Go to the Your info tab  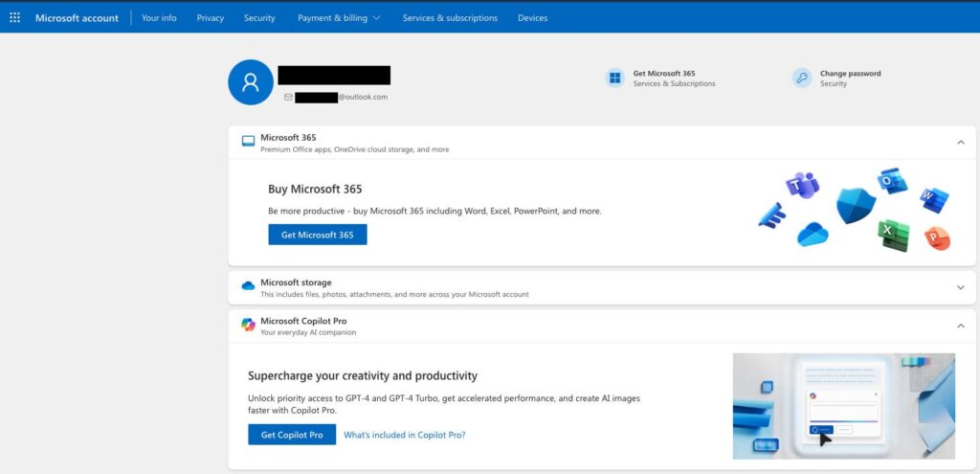pos(159,17)
